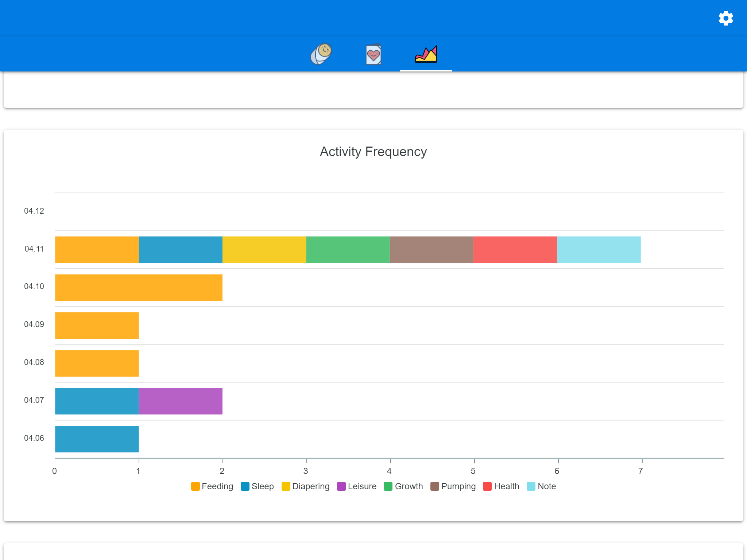Toggle Sleep series in the legend
747x560 pixels.
(x=257, y=486)
